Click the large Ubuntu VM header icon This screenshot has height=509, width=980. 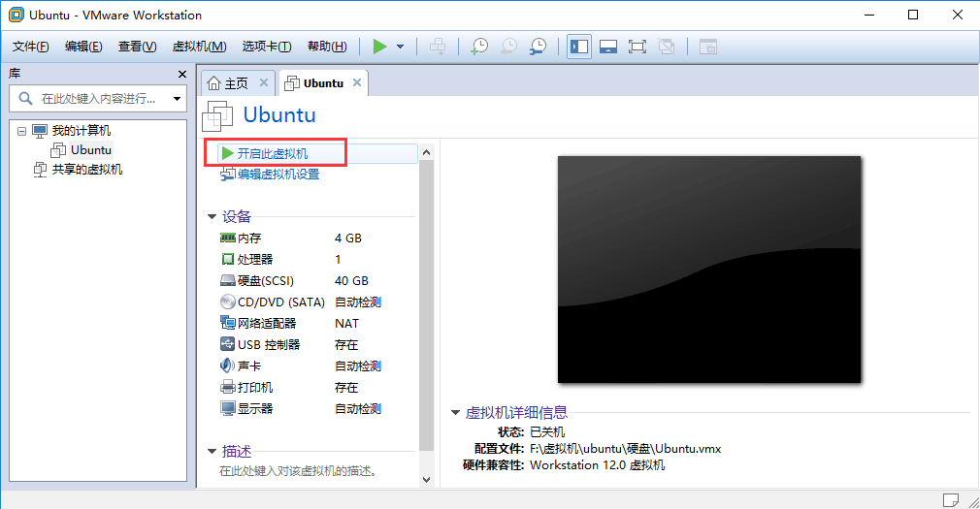tap(217, 115)
